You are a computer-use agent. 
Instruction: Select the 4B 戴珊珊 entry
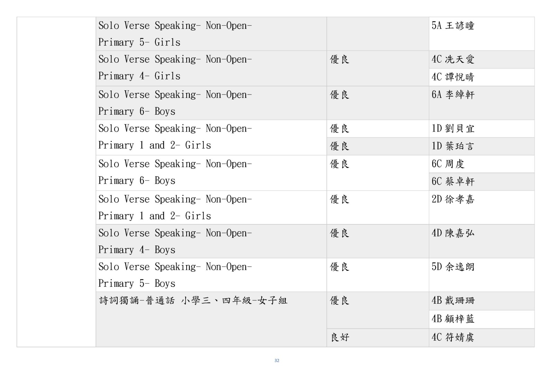coord(453,301)
